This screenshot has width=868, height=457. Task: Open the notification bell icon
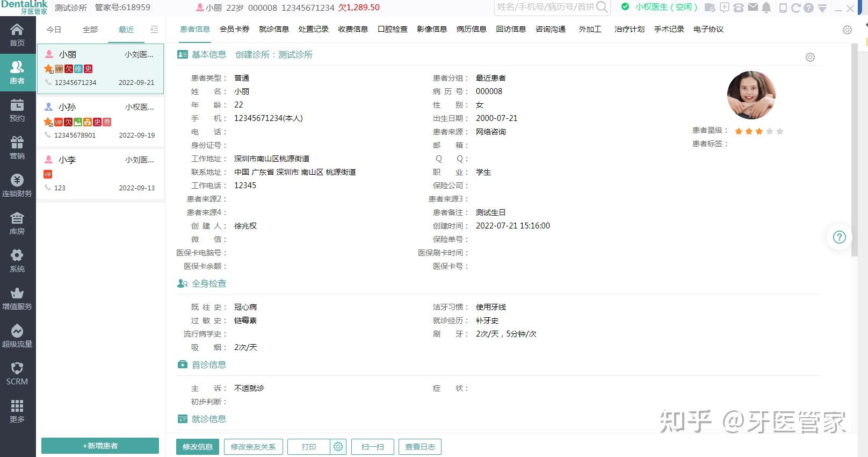[766, 8]
